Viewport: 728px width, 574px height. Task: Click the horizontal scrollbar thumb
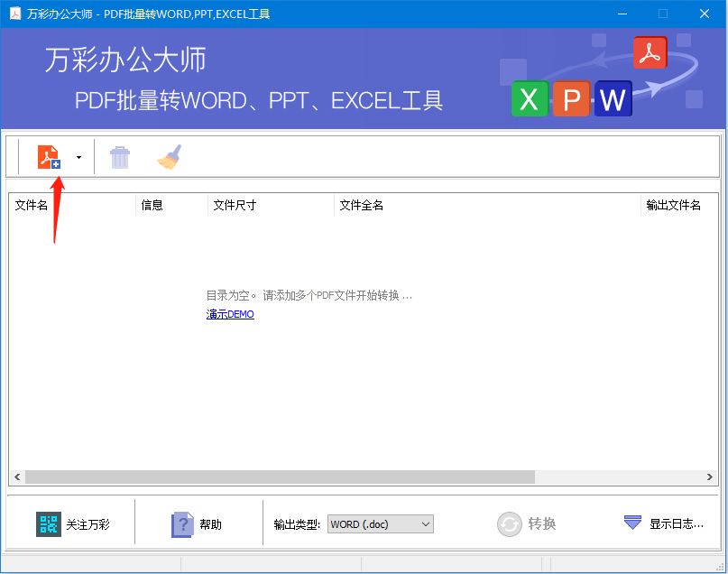[x=280, y=477]
